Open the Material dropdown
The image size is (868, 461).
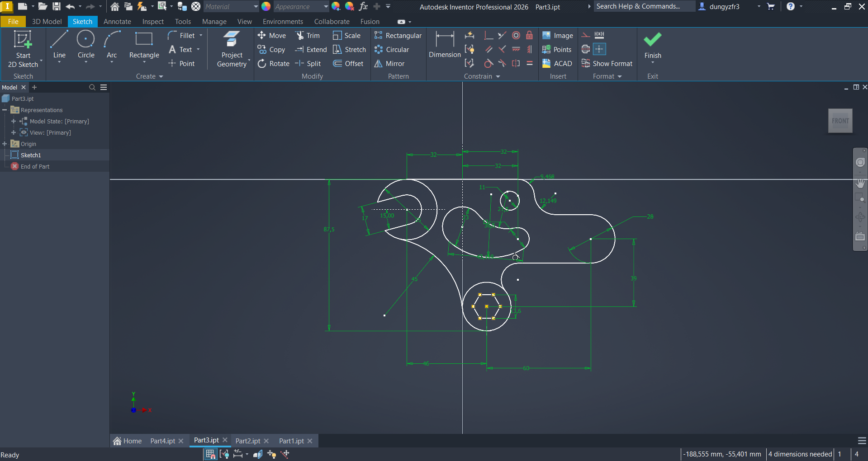point(256,7)
